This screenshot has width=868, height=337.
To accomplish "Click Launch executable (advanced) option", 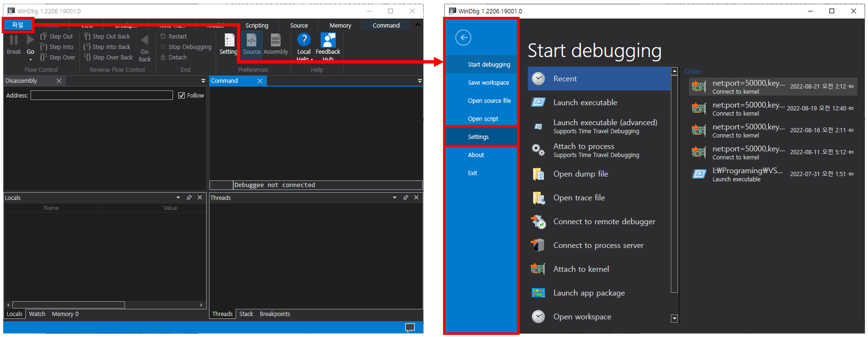I will [599, 126].
